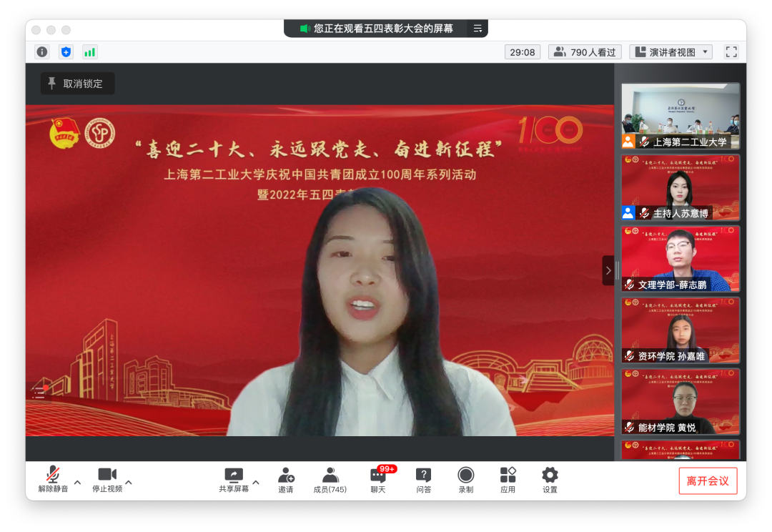Viewport: 772px width, 532px height.
Task: Open the Members (成员 745) panel
Action: point(330,480)
